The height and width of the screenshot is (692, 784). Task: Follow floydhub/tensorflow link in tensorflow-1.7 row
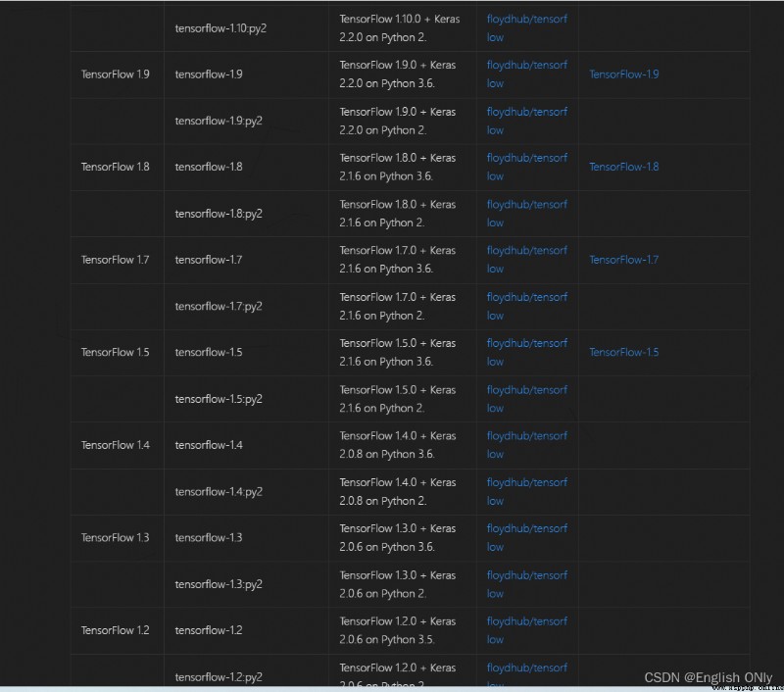click(527, 260)
